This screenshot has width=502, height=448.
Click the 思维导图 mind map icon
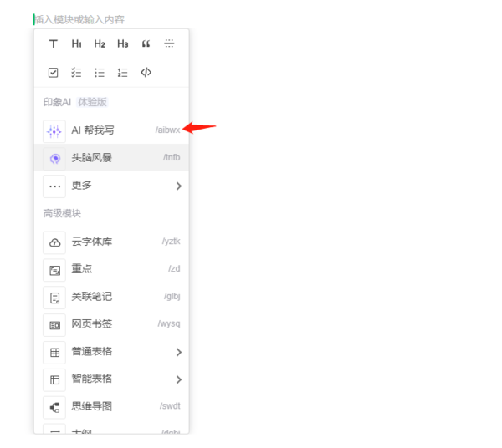tap(54, 408)
